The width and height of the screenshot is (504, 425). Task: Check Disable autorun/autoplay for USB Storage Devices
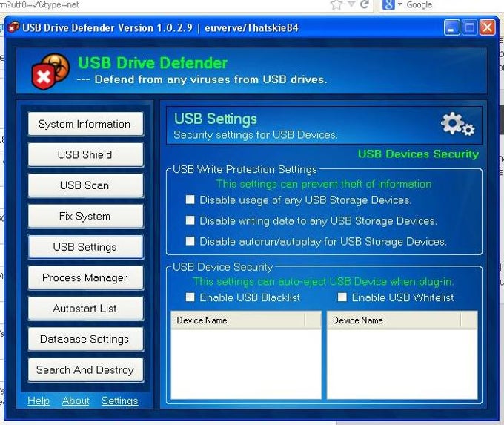click(x=190, y=241)
